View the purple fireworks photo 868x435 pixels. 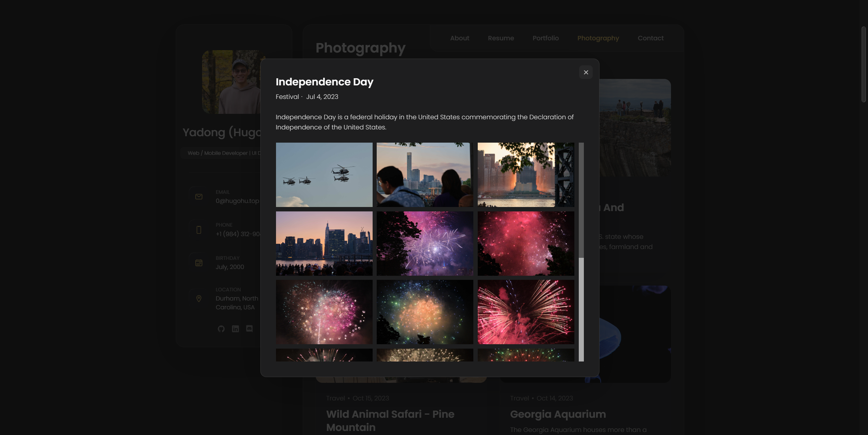425,243
